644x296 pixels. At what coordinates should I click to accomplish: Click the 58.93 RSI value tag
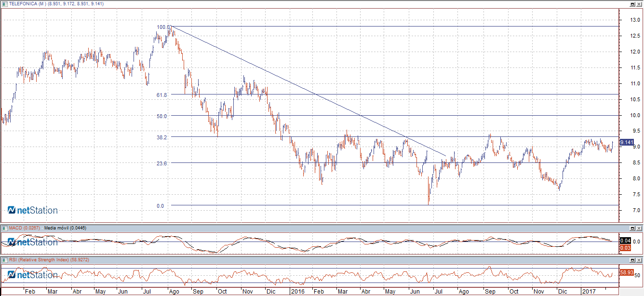pyautogui.click(x=626, y=272)
